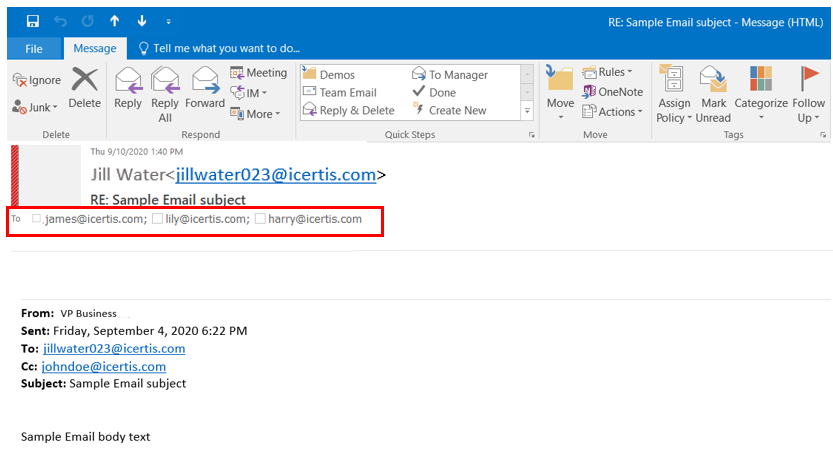This screenshot has width=833, height=473.
Task: Toggle presence box beside lily@icertis.com
Action: tap(157, 219)
